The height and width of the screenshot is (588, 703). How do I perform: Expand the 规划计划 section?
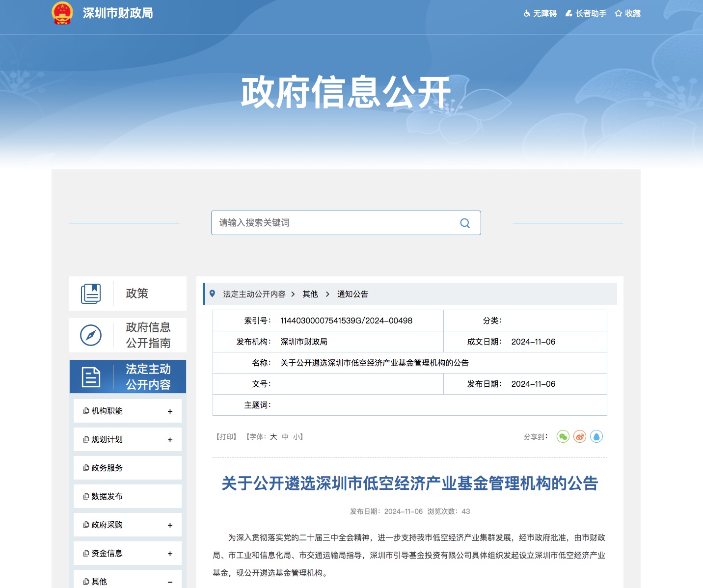[x=170, y=440]
